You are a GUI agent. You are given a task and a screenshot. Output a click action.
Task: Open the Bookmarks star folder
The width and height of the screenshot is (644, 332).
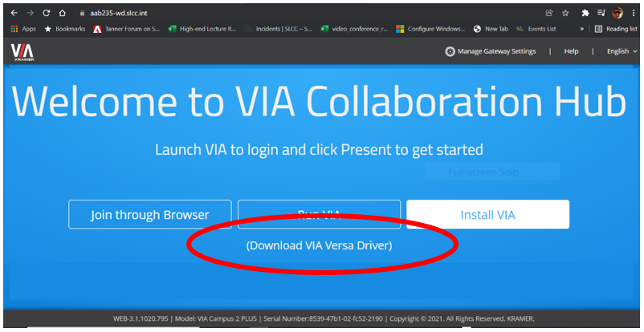pos(65,29)
